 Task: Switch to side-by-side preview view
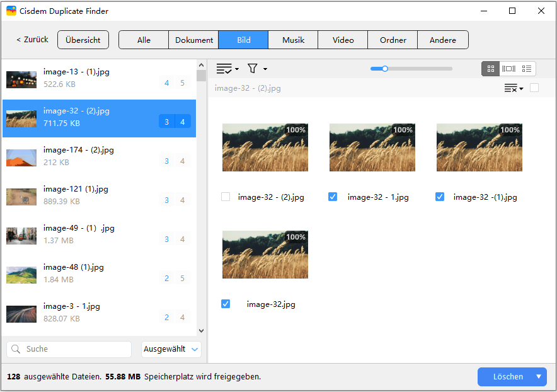(508, 69)
